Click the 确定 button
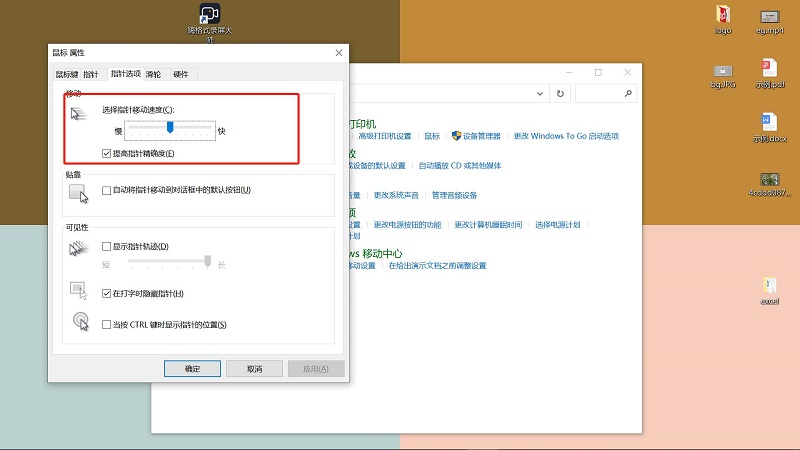Image resolution: width=800 pixels, height=450 pixels. tap(192, 369)
